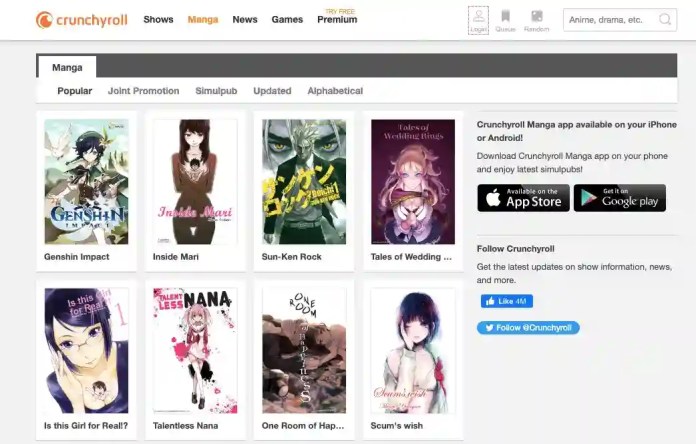Open the Genshin Impact cover thumbnail
This screenshot has width=696, height=444.
pos(87,182)
